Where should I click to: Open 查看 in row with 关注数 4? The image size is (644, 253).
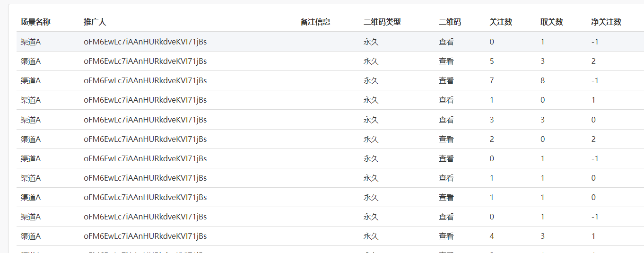(446, 236)
